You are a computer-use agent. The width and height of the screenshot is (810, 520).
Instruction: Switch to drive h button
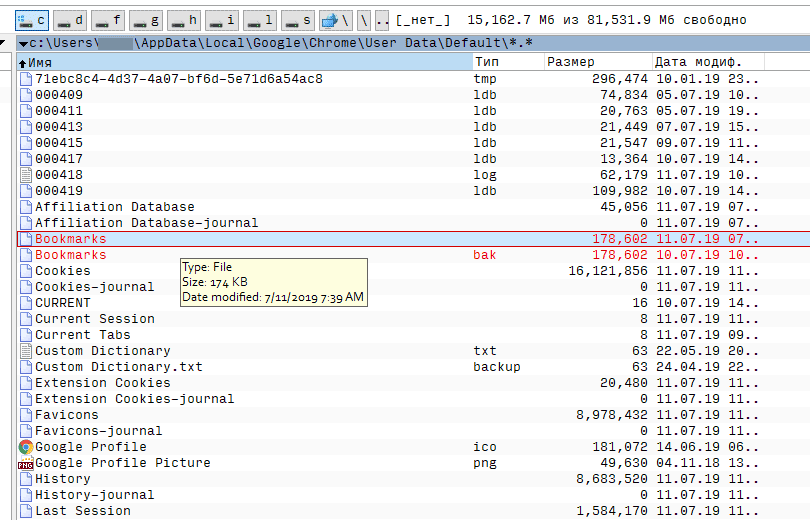click(x=184, y=21)
